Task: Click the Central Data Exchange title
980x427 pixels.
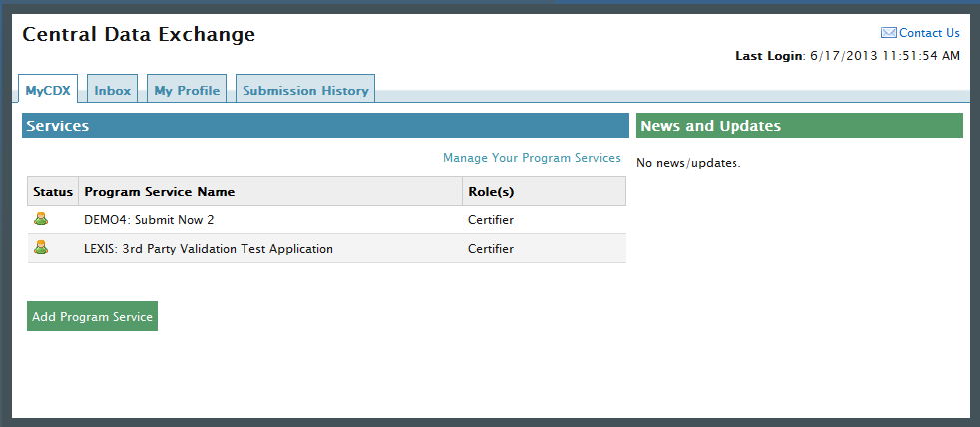Action: [139, 34]
